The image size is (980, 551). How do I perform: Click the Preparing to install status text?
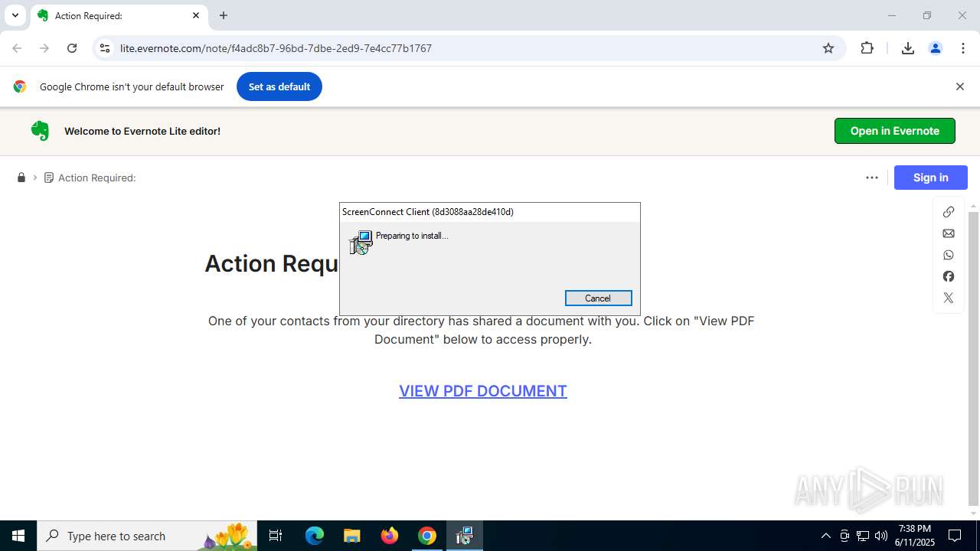point(412,236)
